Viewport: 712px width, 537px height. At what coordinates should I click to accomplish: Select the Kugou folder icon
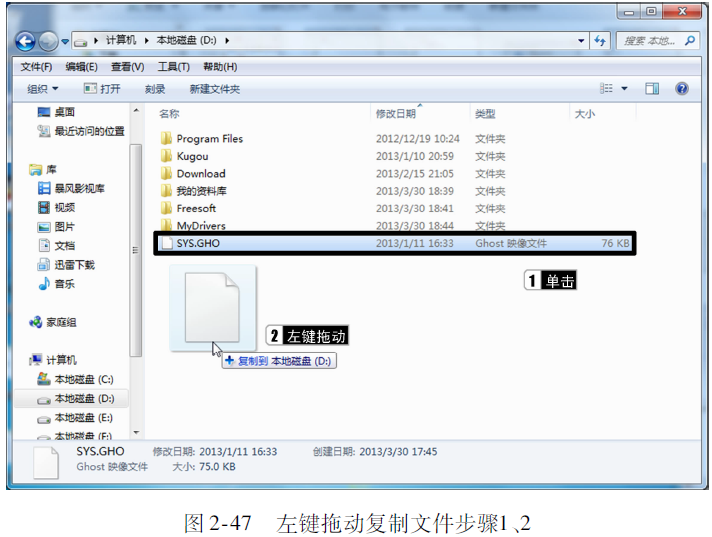pos(166,155)
